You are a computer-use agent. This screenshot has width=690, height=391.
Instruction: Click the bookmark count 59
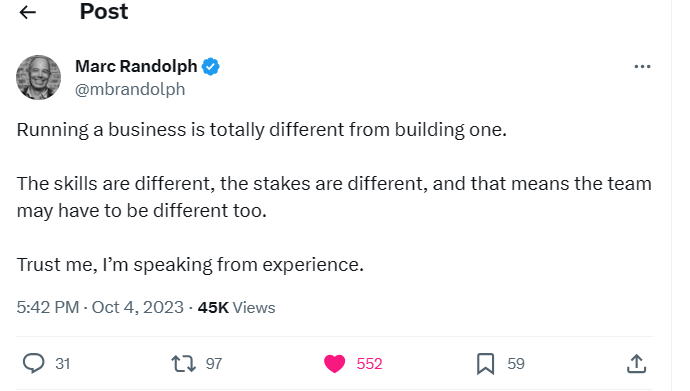(x=516, y=364)
